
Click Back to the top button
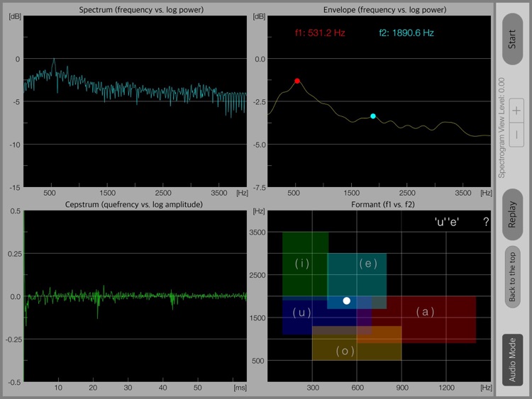point(514,276)
